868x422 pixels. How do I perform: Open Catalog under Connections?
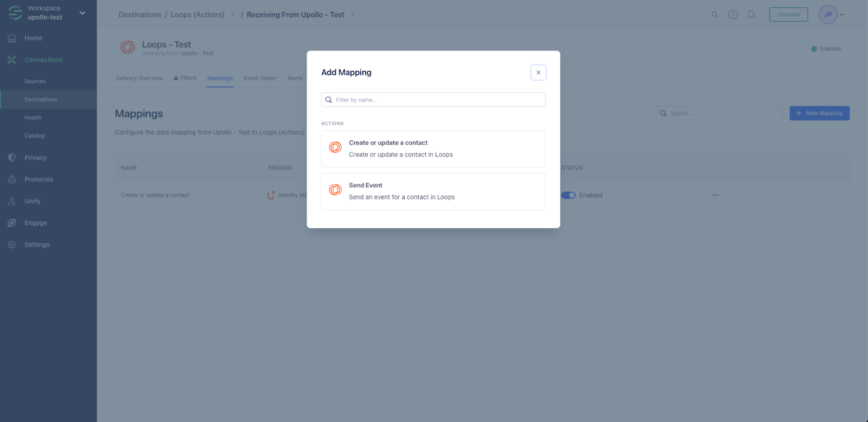34,136
